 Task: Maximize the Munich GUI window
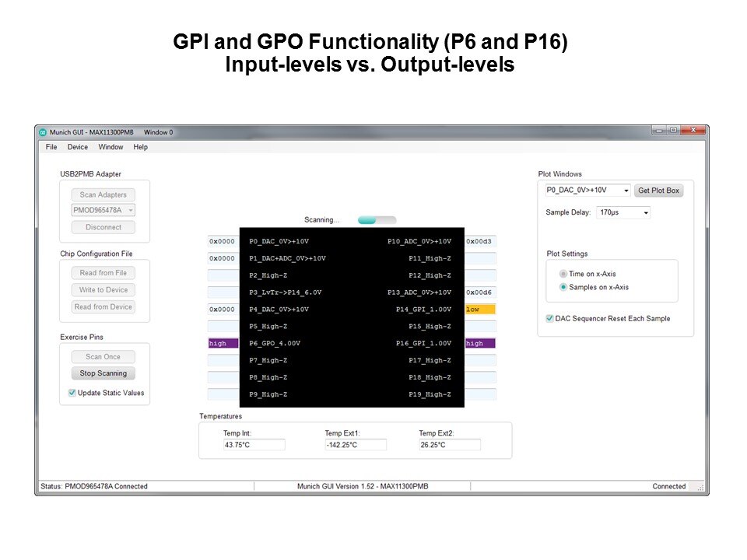click(x=672, y=131)
